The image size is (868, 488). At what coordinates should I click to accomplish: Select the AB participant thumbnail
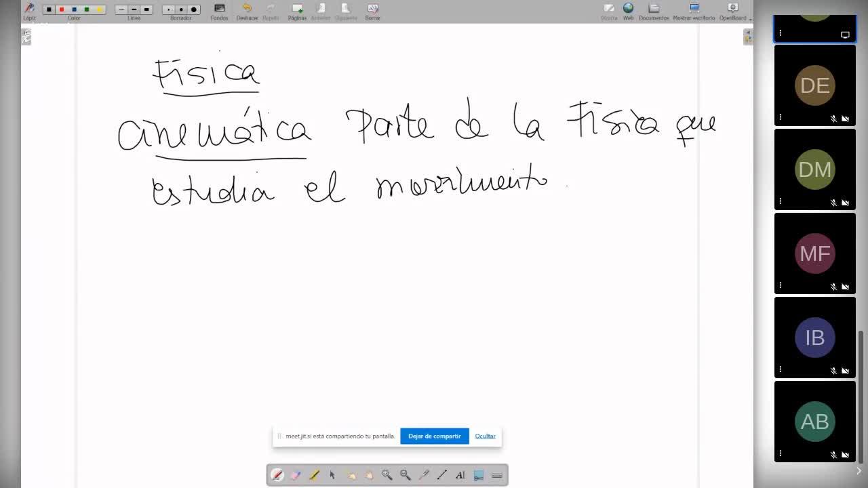click(815, 422)
